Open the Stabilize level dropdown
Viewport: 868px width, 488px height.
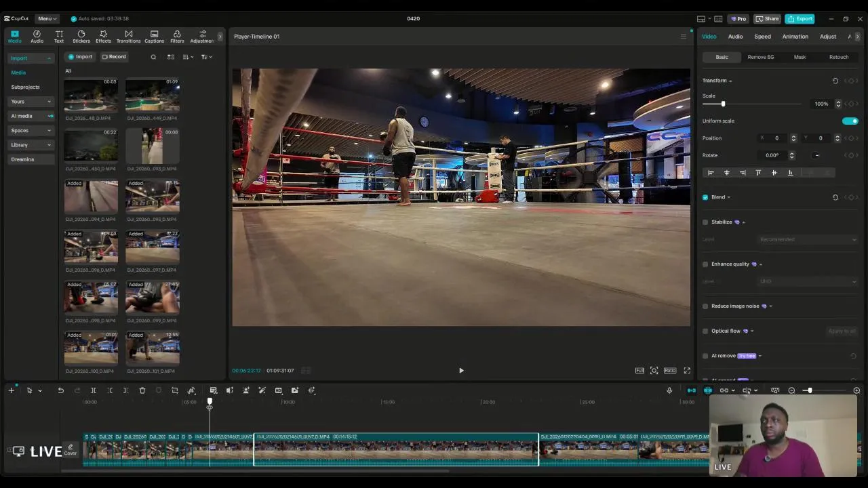(808, 239)
